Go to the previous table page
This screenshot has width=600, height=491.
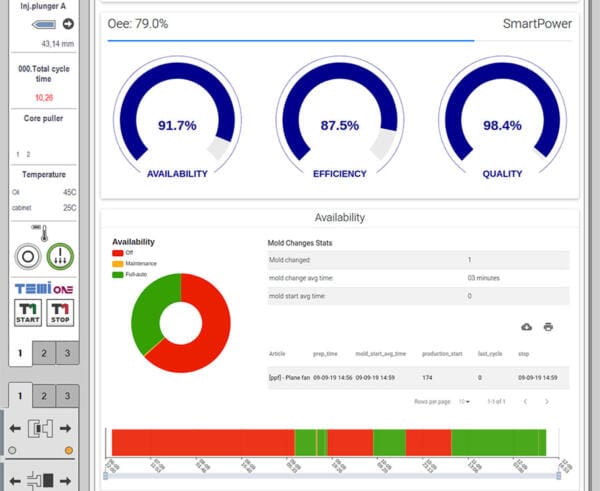(525, 401)
